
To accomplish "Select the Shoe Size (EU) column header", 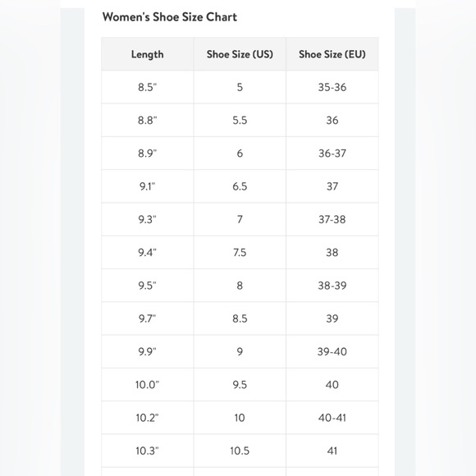I will pos(332,54).
